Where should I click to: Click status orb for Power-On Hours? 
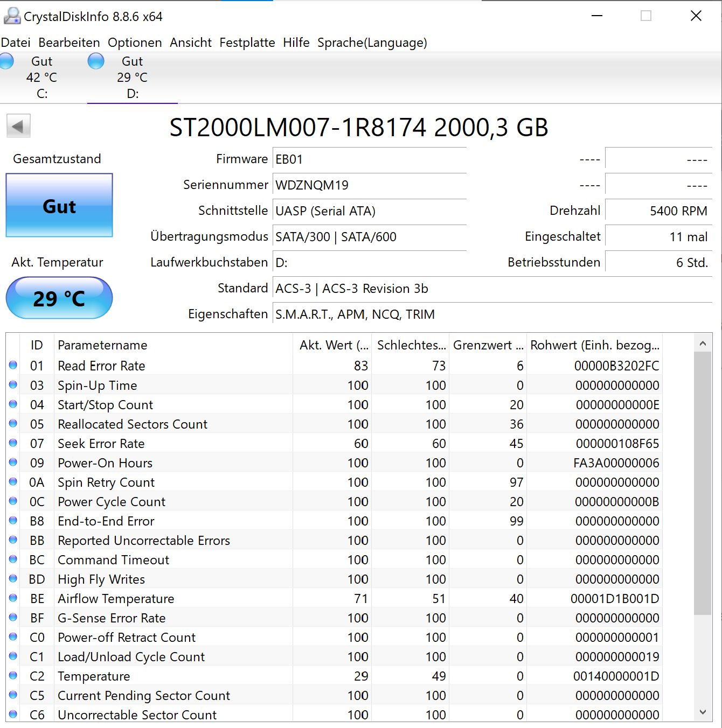[13, 462]
